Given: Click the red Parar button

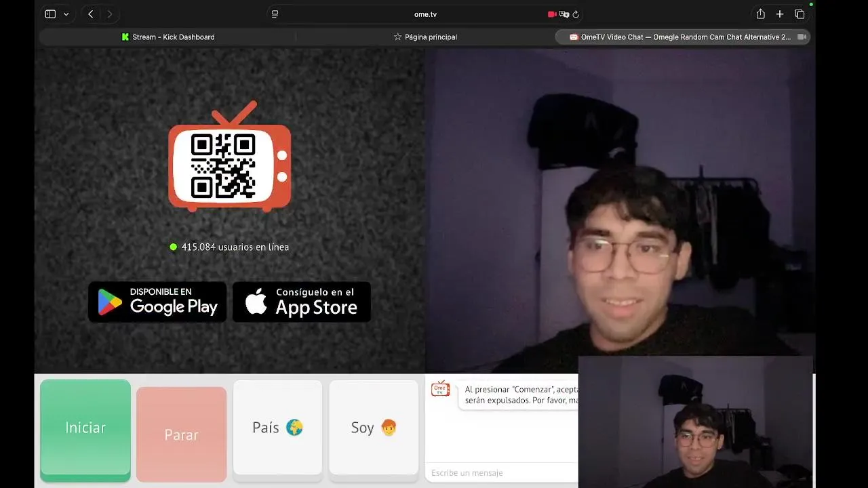Looking at the screenshot, I should click(181, 434).
